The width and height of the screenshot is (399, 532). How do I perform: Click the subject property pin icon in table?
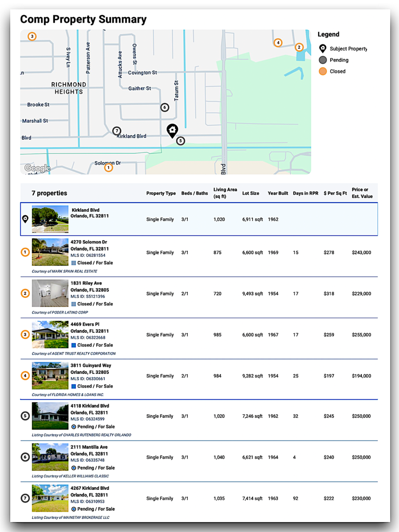pos(25,219)
